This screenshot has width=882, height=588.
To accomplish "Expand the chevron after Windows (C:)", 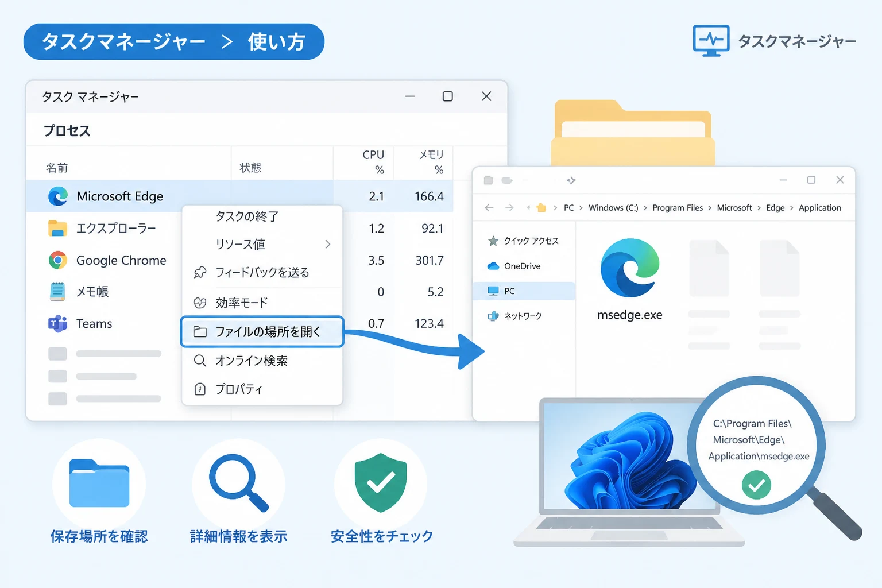I will [x=645, y=208].
